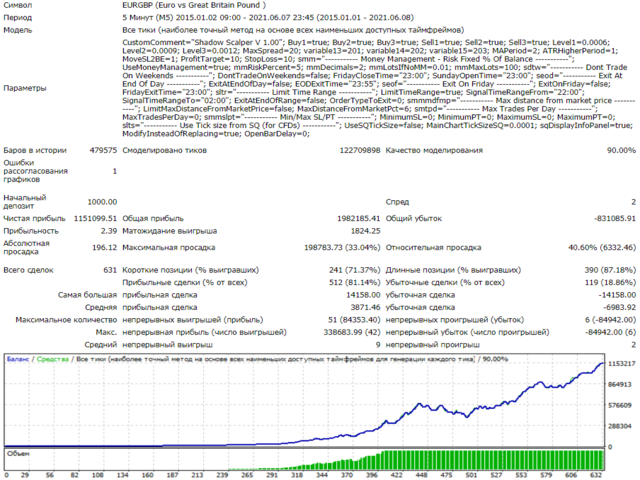The image size is (640, 480).
Task: Click the "1153217" chart axis value
Action: [622, 364]
